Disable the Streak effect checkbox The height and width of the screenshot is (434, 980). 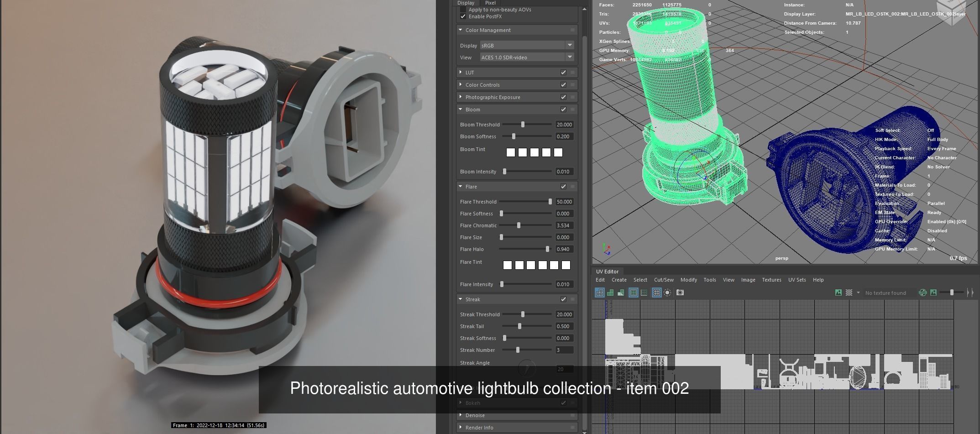pos(563,299)
